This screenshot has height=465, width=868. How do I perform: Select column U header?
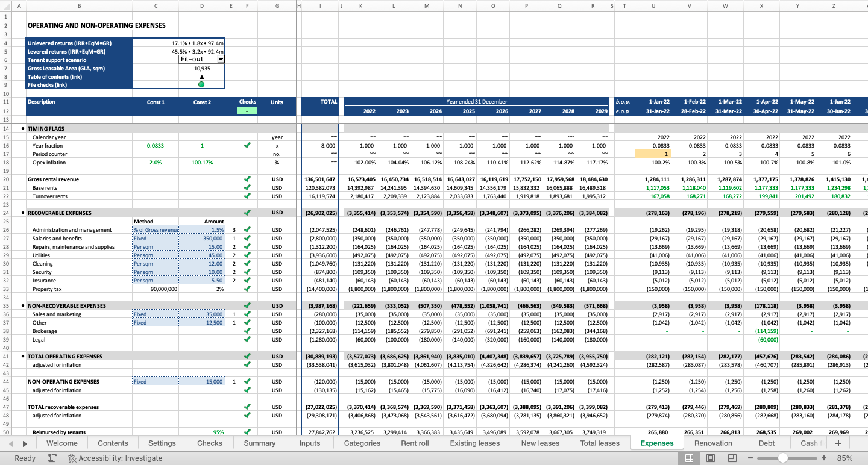click(x=654, y=6)
